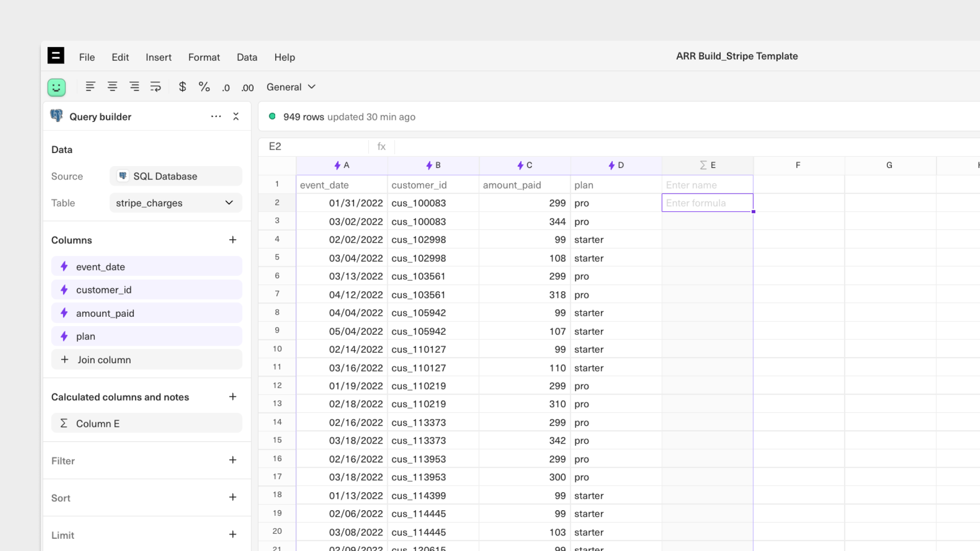The image size is (980, 551).
Task: Apply right text alignment
Action: point(134,87)
